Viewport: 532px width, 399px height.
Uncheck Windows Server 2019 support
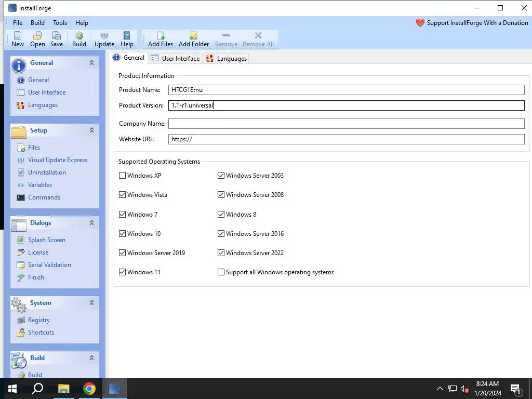pos(123,253)
